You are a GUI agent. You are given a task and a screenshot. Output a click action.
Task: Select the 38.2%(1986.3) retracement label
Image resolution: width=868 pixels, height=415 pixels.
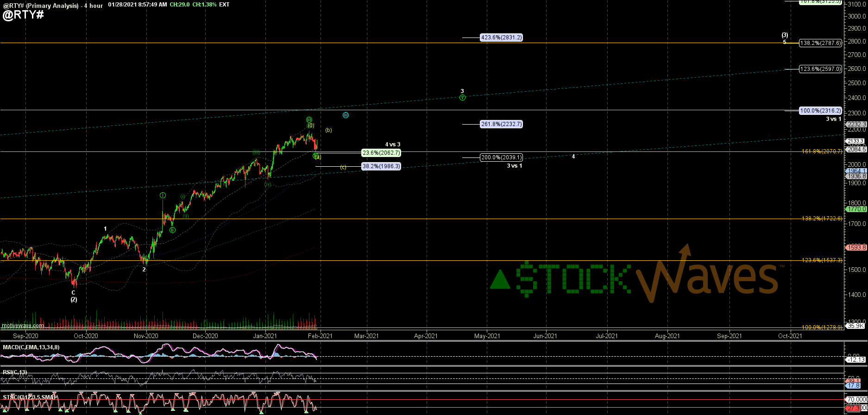(x=381, y=166)
